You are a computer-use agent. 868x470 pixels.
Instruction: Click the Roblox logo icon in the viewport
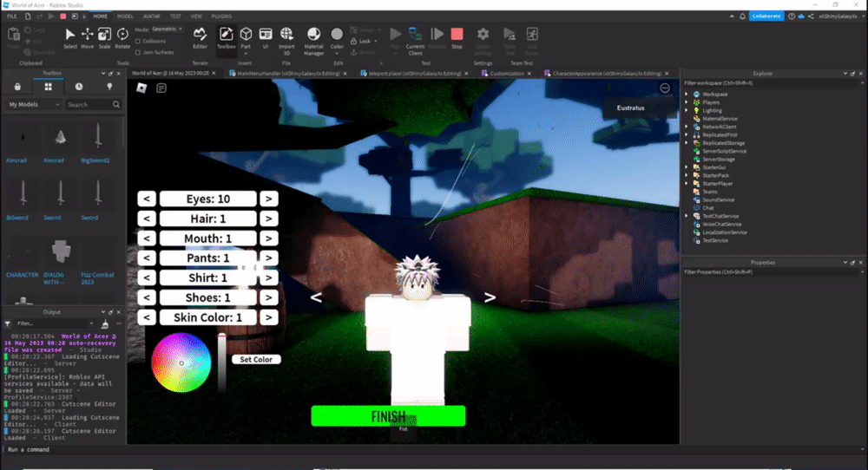141,88
